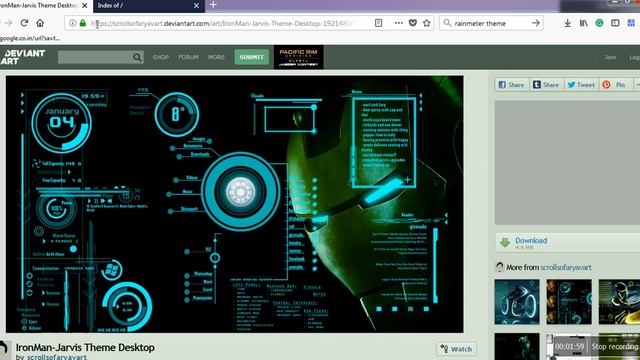Click the IronMan-Jarvis Theme Desktop title
Image resolution: width=640 pixels, height=360 pixels.
click(85, 347)
